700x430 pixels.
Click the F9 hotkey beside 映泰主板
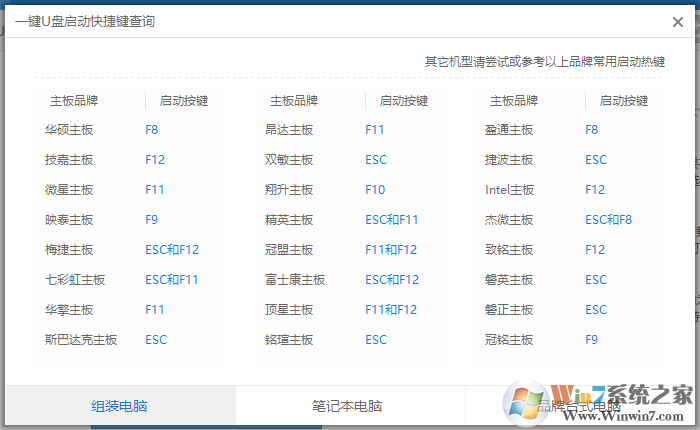point(152,220)
